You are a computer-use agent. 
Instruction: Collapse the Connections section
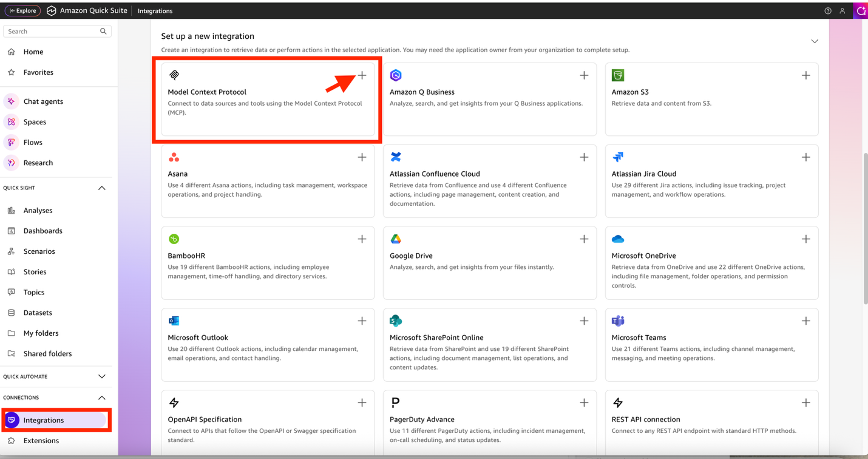click(102, 398)
